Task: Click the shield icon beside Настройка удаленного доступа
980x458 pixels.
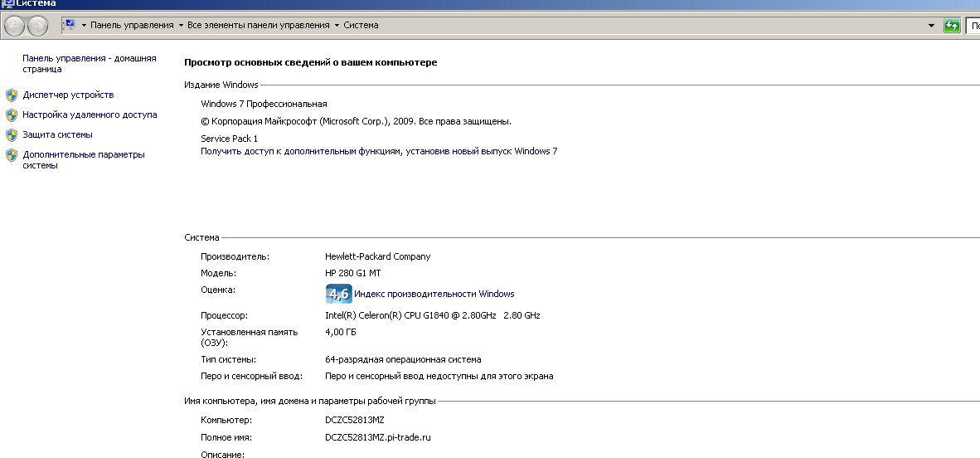Action: coord(12,115)
